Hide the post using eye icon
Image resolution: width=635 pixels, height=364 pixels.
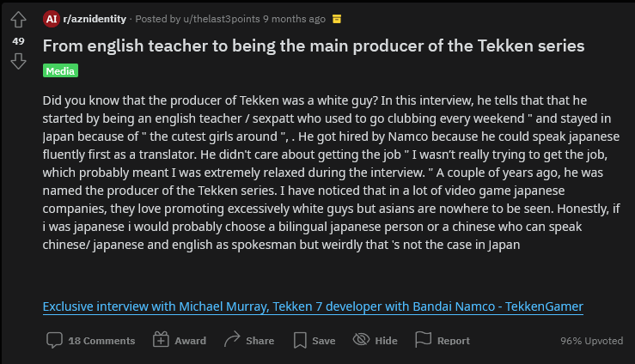361,339
